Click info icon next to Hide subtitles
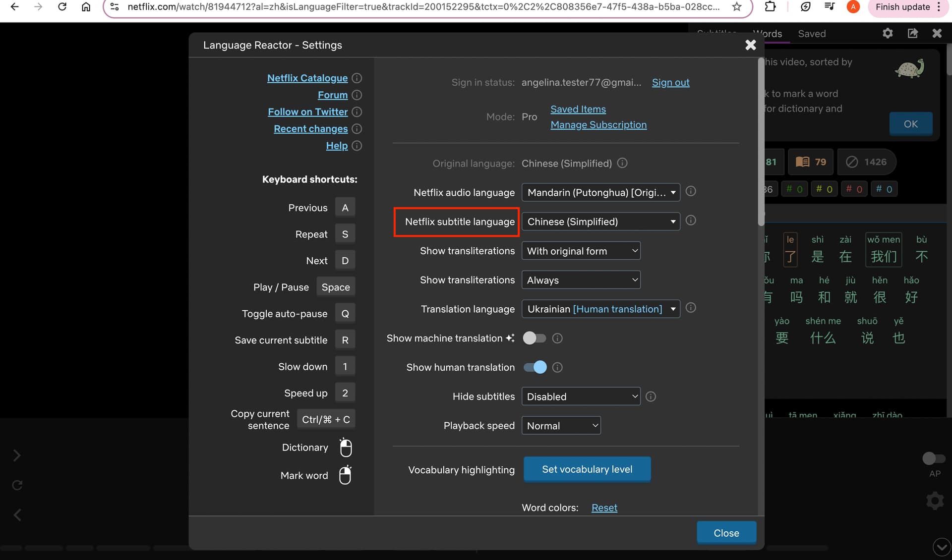This screenshot has width=952, height=560. 651,396
